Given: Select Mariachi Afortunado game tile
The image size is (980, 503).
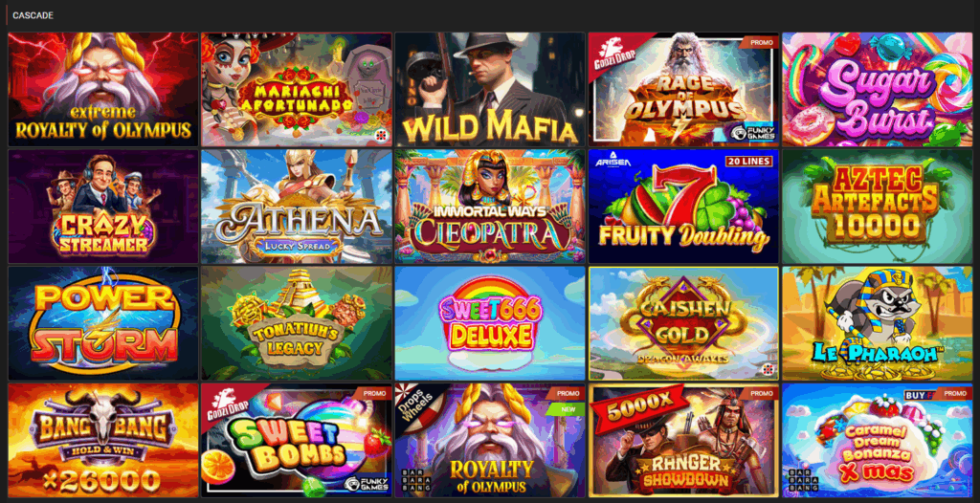Looking at the screenshot, I should tap(297, 89).
